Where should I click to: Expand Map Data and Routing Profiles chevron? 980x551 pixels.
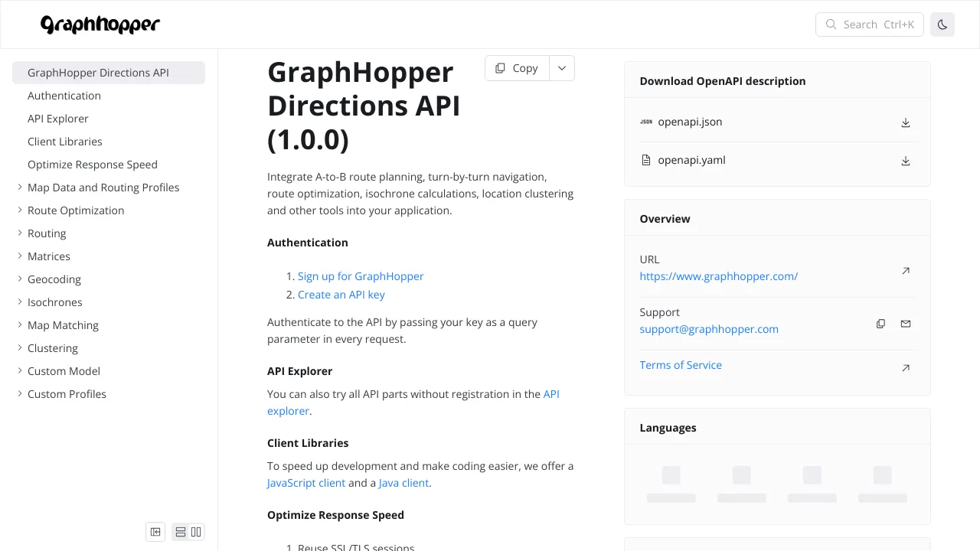(20, 187)
